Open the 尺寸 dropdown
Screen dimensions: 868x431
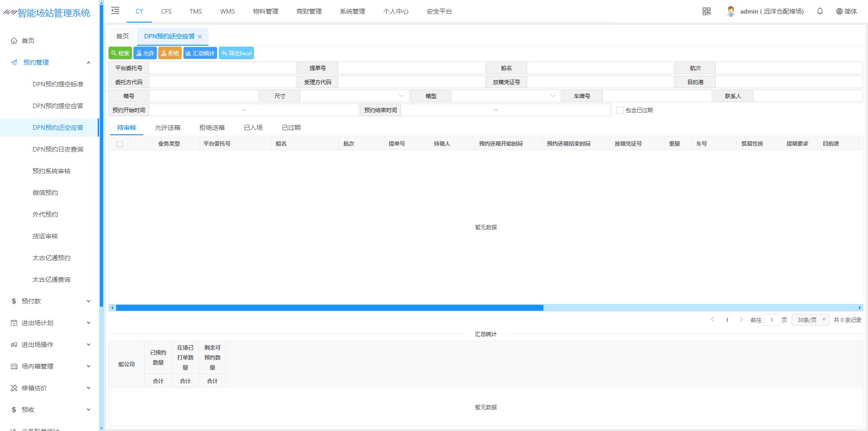pos(354,96)
